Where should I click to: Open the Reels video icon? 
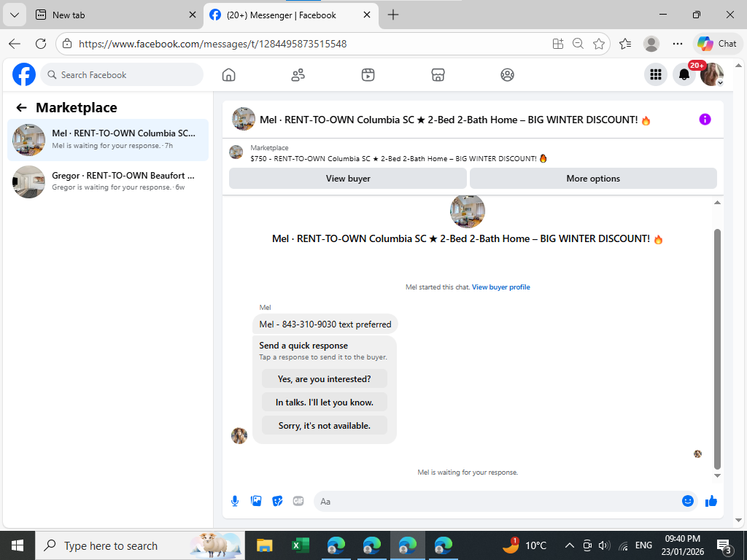pos(368,75)
